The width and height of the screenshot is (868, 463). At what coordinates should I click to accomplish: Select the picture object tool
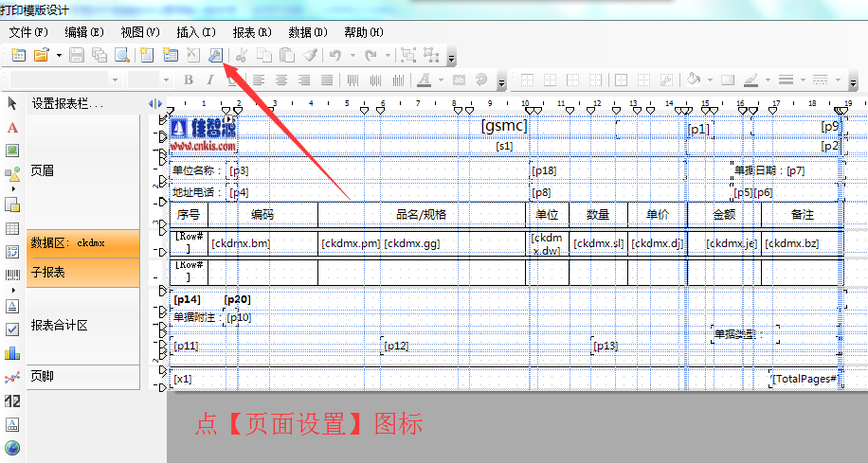[x=13, y=151]
